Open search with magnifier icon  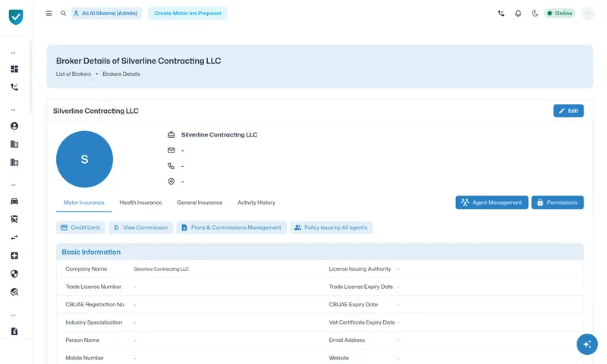coord(63,13)
